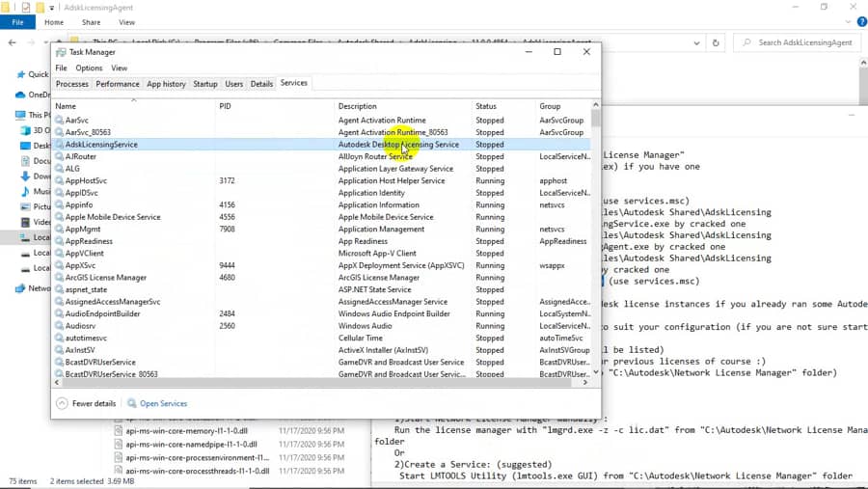Click the Open Services gear icon
The width and height of the screenshot is (868, 489).
pos(132,403)
